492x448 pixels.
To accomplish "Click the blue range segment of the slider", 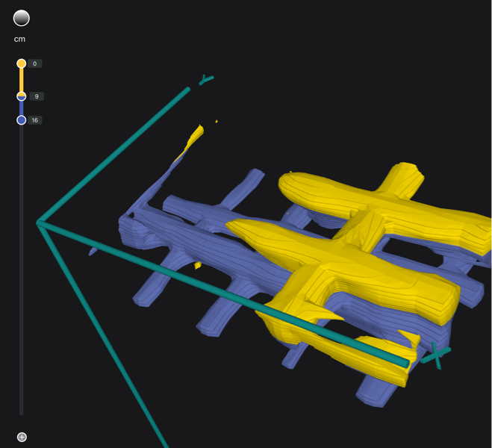I will tap(22, 108).
